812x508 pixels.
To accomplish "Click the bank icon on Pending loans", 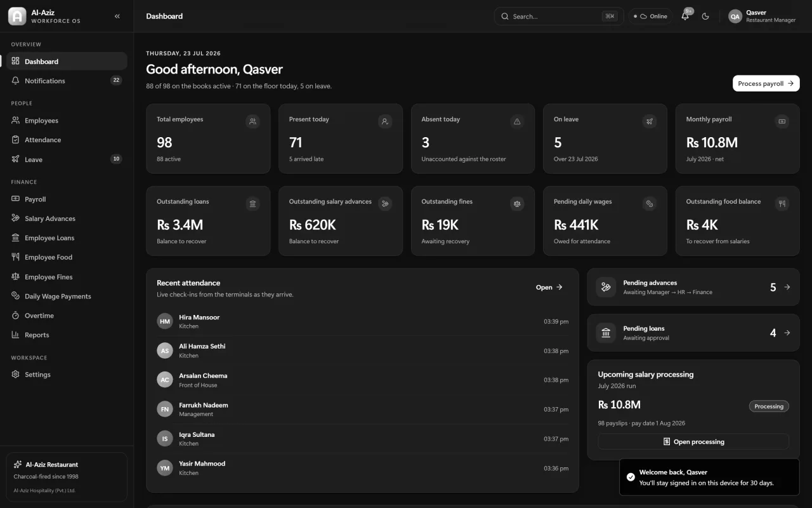I will click(x=606, y=333).
